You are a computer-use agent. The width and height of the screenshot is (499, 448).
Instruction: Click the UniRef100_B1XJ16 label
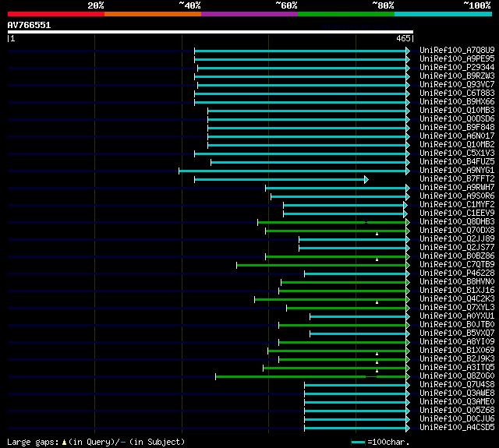(457, 291)
